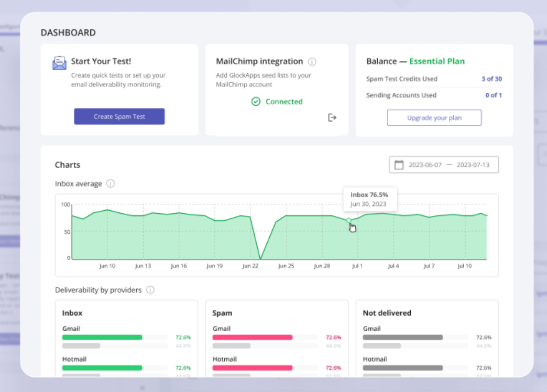Click the Gmail inbox percentage bar
The height and width of the screenshot is (392, 547).
click(x=102, y=337)
